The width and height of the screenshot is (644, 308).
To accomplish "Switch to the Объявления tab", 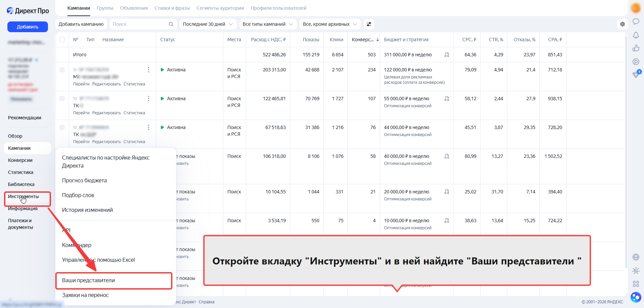I will 134,8.
